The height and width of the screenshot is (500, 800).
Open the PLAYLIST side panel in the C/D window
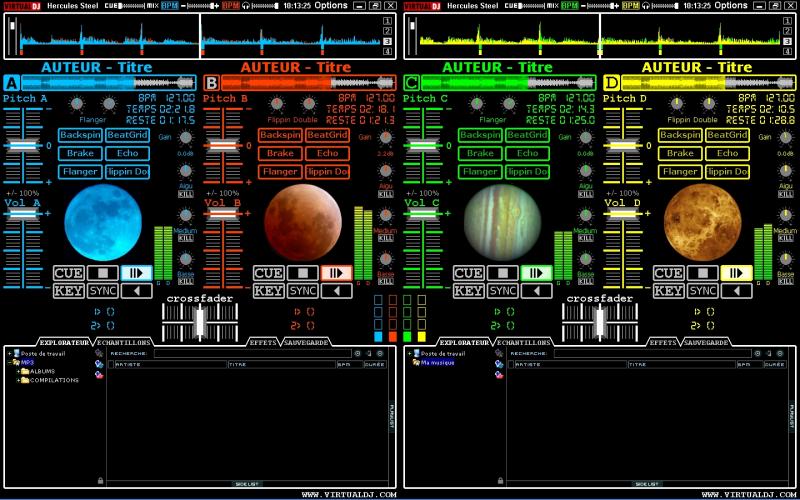792,416
